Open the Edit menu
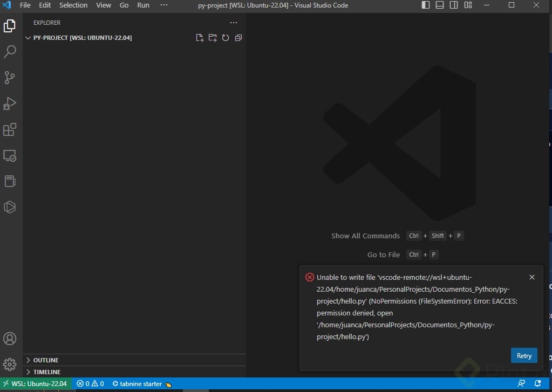This screenshot has width=552, height=392. coord(45,5)
